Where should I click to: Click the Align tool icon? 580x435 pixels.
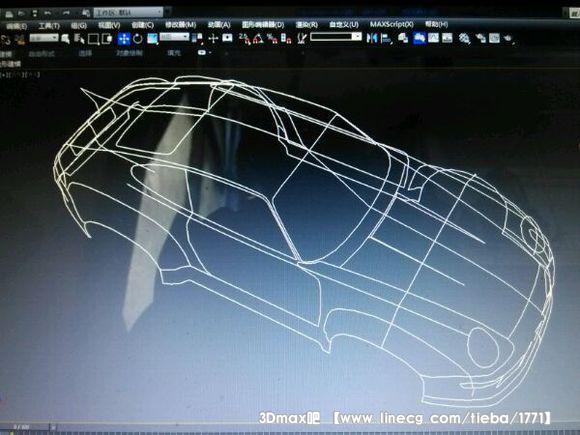pos(386,38)
